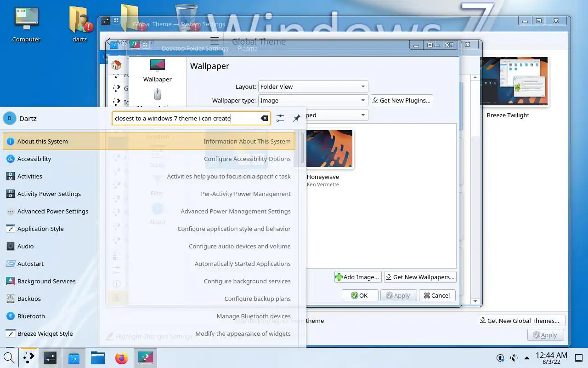Click the Autostart entry icon

(x=10, y=264)
